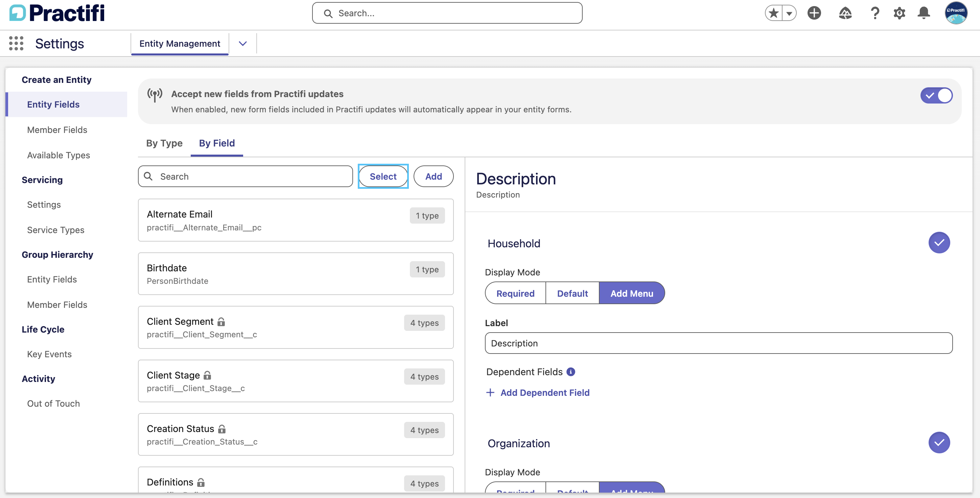Set Household display mode to Default
980x498 pixels.
[572, 293]
